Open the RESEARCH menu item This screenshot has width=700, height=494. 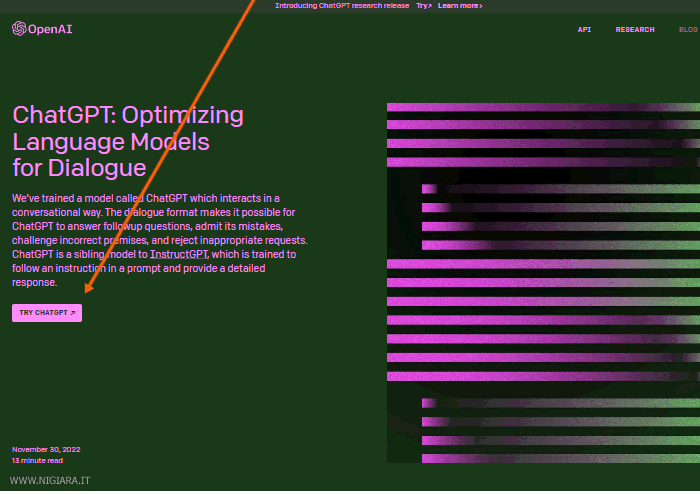click(x=635, y=29)
